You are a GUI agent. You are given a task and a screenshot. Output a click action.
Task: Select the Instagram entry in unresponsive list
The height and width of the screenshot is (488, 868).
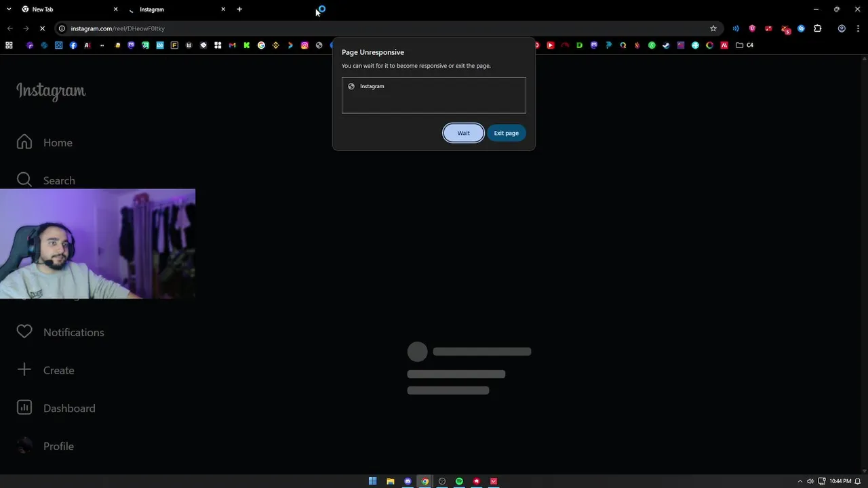pos(433,86)
